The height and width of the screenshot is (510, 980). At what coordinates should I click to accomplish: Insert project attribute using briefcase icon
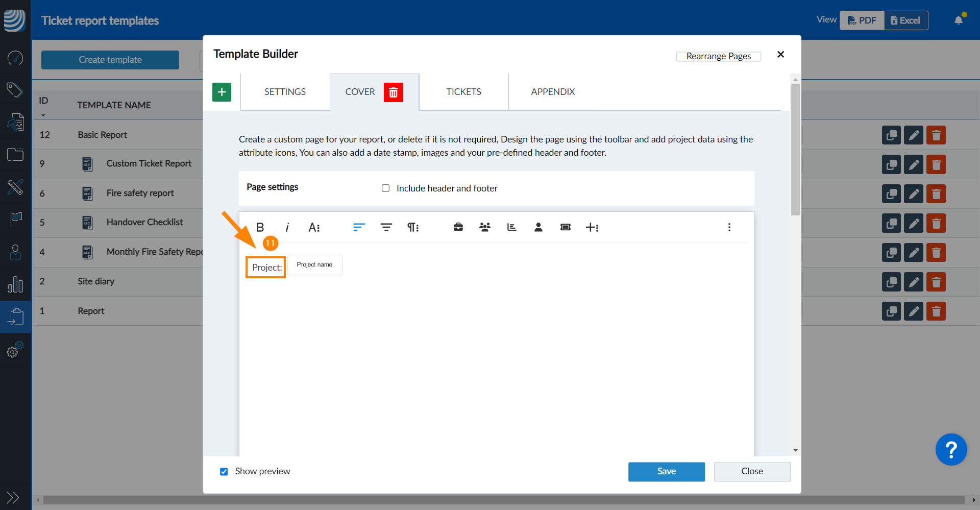tap(458, 227)
